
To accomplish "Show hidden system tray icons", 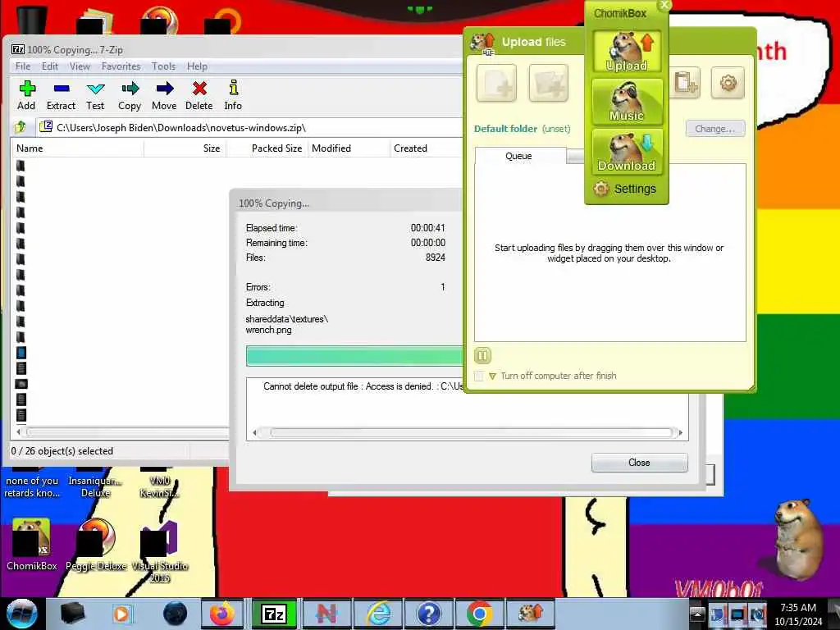I will pyautogui.click(x=697, y=614).
